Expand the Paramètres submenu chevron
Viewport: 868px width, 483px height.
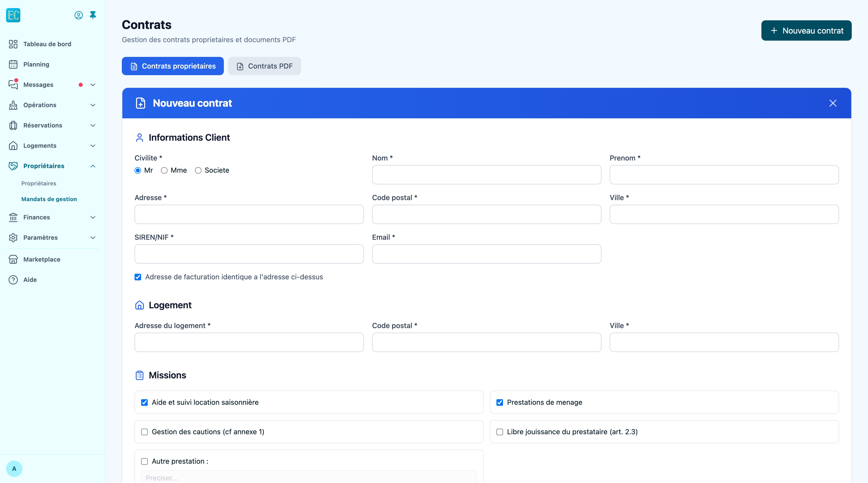point(93,238)
